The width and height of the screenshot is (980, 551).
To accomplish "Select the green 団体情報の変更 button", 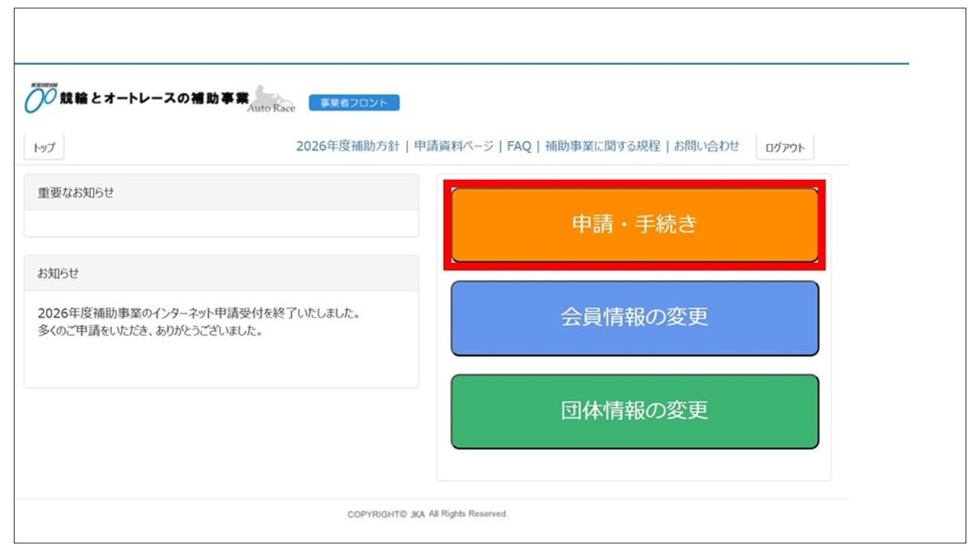I will pyautogui.click(x=635, y=412).
